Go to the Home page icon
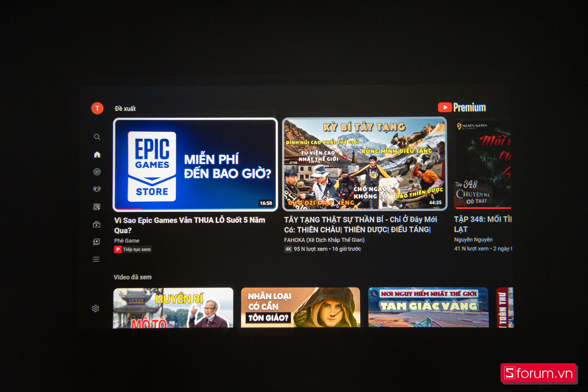Viewport: 588px width, 392px height. click(97, 155)
